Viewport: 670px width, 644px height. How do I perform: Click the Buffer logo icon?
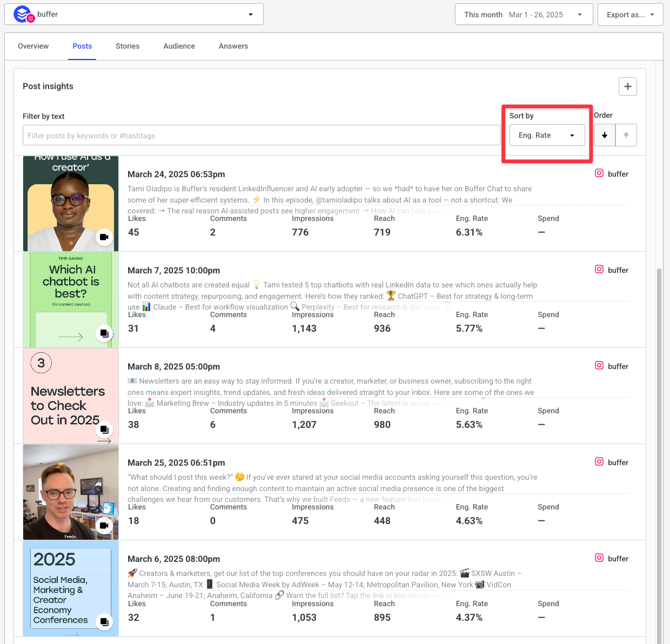coord(22,14)
